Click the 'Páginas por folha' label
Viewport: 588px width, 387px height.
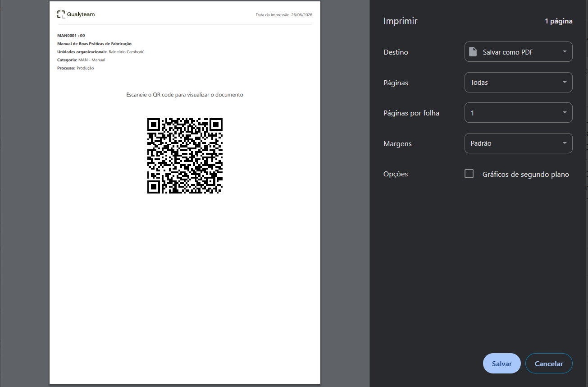click(x=411, y=113)
